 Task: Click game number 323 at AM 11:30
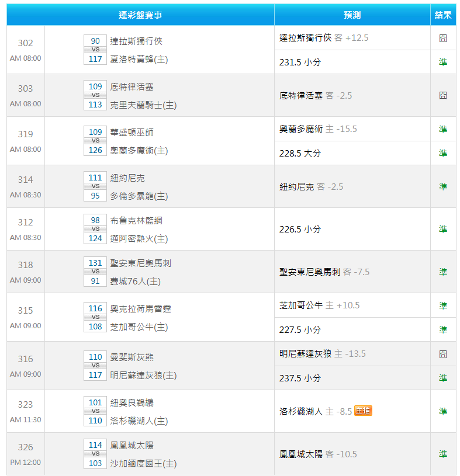coord(26,404)
